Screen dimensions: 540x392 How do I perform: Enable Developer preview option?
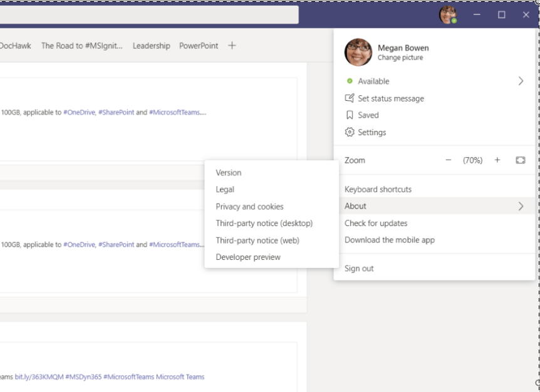248,257
